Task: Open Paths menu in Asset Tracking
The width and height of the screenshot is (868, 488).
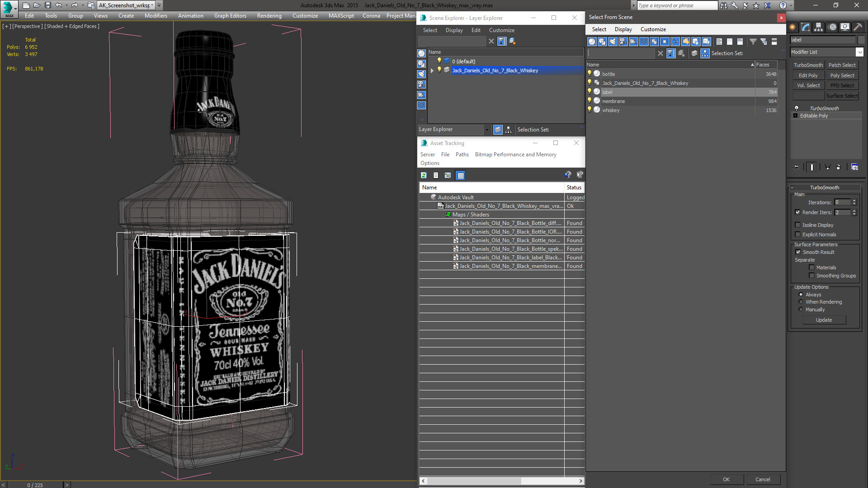Action: click(x=462, y=155)
